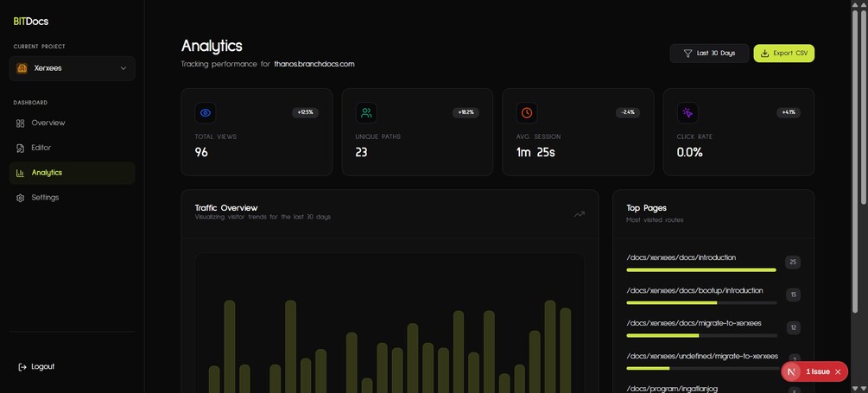Click the /docs/xerxees/undefined/migrate-to-xerxees route
Viewport: 868px width, 393px height.
click(702, 356)
